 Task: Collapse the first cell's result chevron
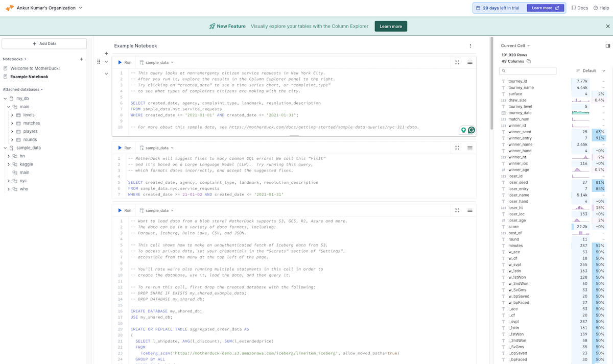click(x=106, y=74)
